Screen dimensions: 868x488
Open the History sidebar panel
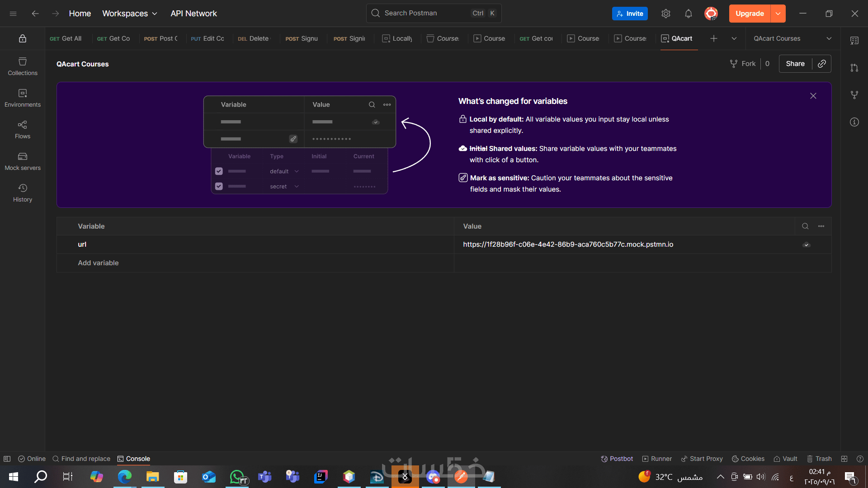click(22, 192)
